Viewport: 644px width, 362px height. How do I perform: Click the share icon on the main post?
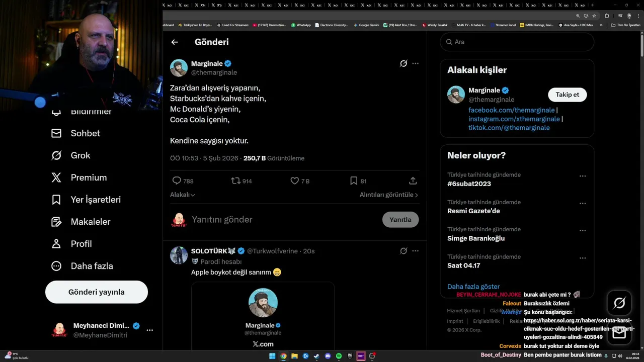413,180
